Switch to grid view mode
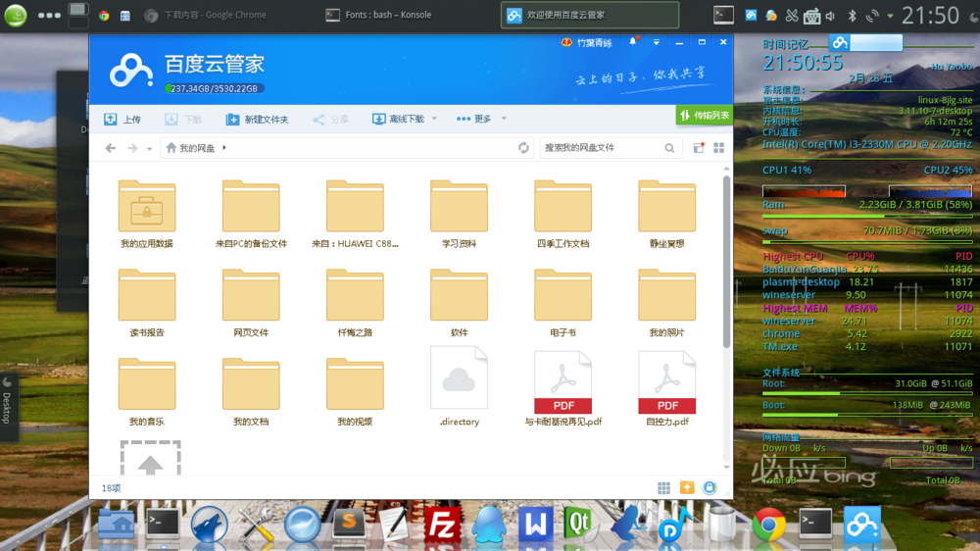The height and width of the screenshot is (551, 980). pyautogui.click(x=718, y=148)
